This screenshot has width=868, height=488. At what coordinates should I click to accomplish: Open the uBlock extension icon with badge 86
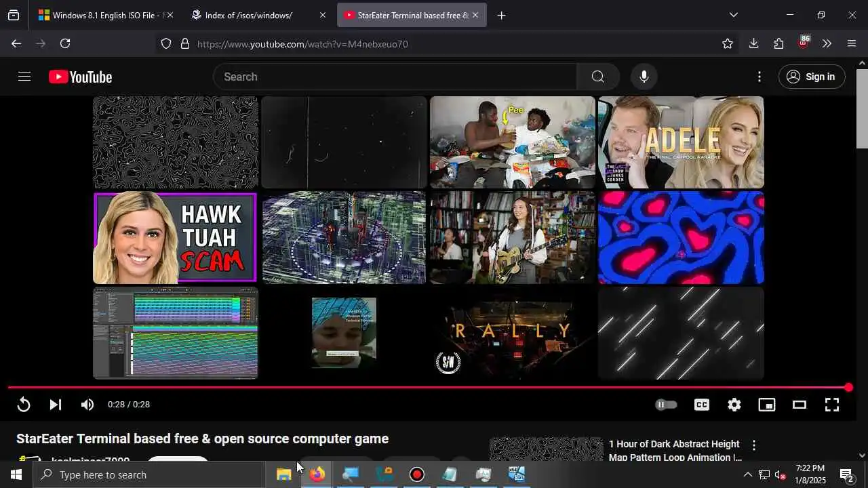click(804, 43)
